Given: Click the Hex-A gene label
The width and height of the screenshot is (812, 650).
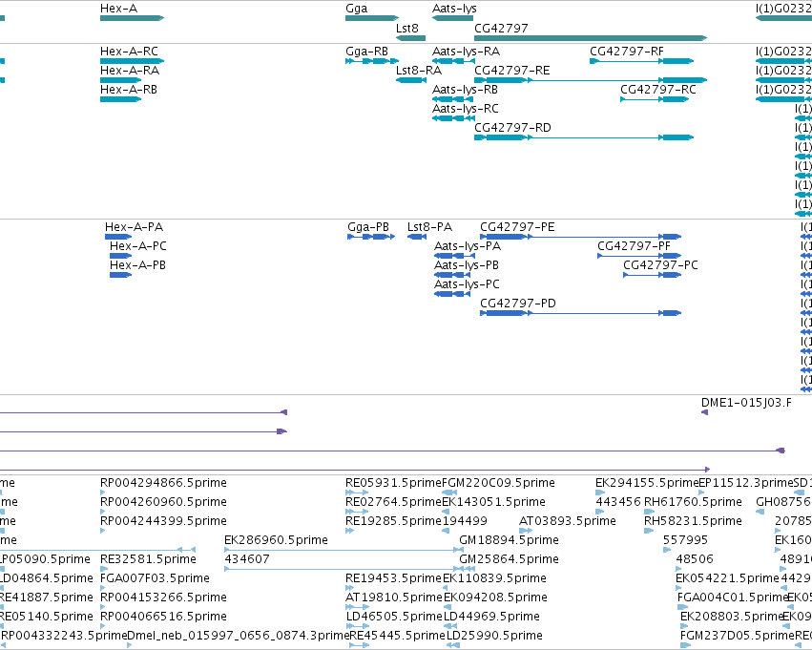Looking at the screenshot, I should point(118,9).
